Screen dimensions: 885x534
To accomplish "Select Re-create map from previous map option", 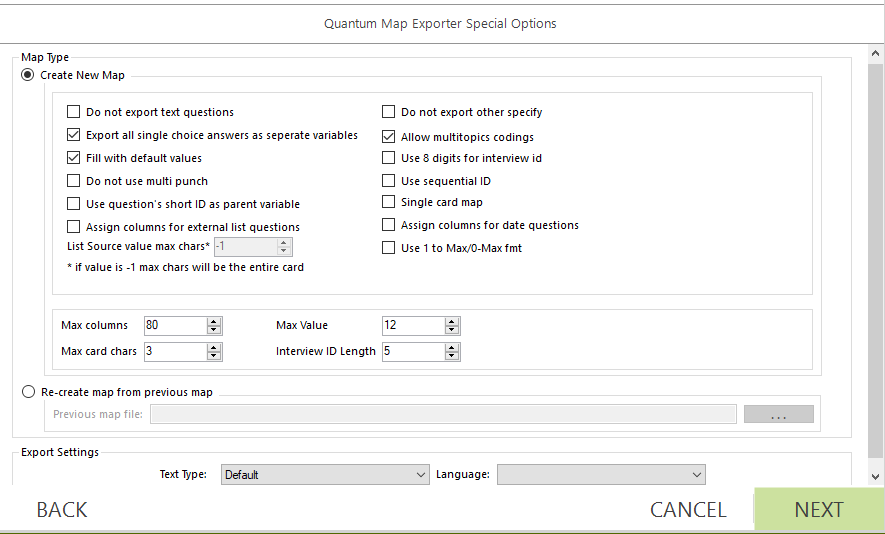I will (28, 392).
